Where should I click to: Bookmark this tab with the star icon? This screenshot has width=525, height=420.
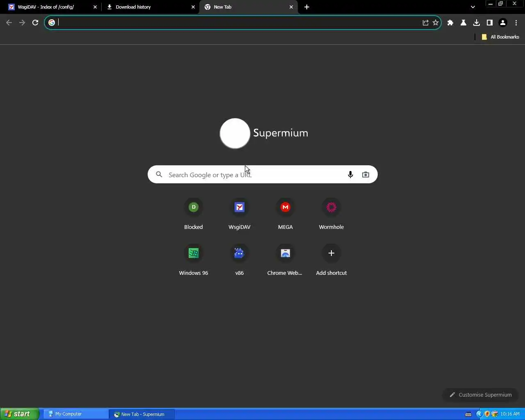click(x=436, y=23)
